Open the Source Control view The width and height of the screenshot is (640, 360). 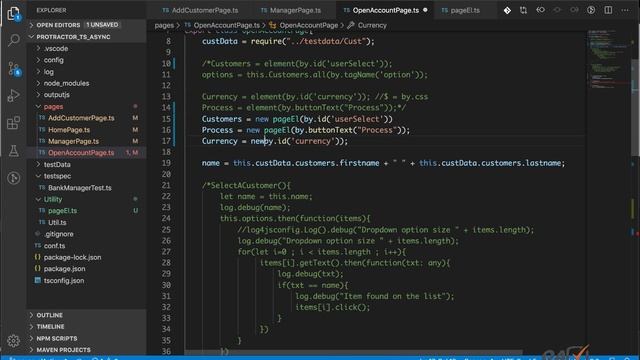click(x=13, y=69)
